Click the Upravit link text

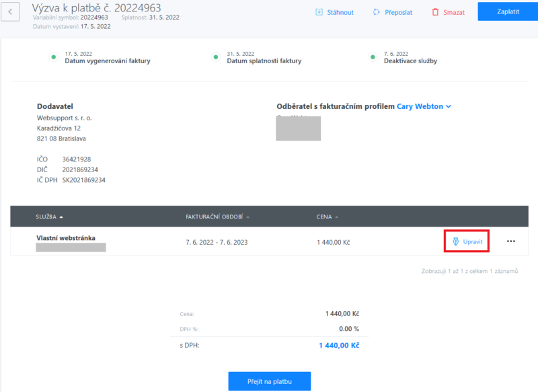tap(473, 242)
